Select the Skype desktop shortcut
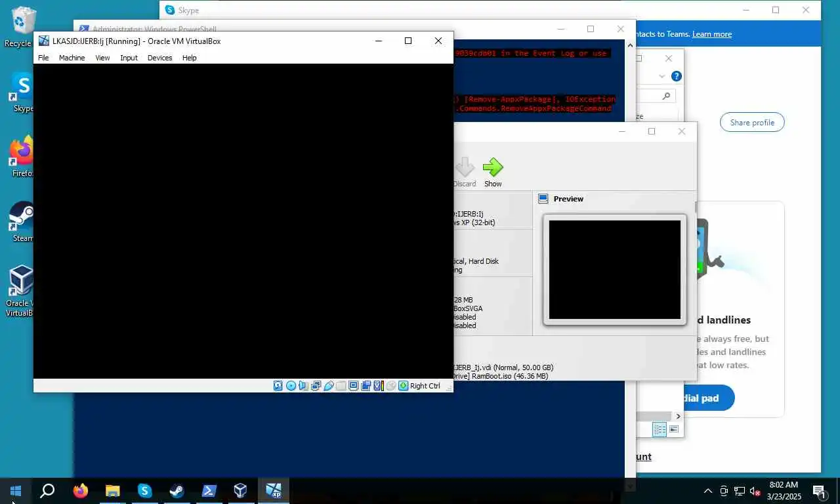840x504 pixels. [x=22, y=92]
